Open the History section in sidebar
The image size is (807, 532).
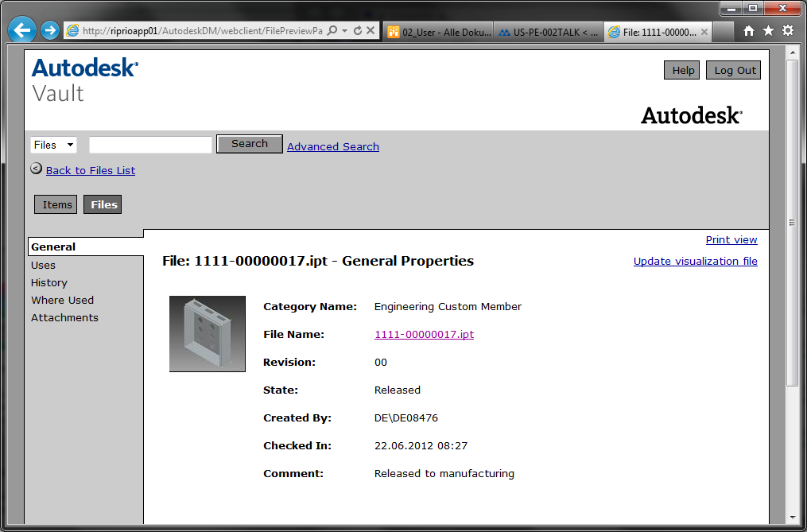point(49,283)
